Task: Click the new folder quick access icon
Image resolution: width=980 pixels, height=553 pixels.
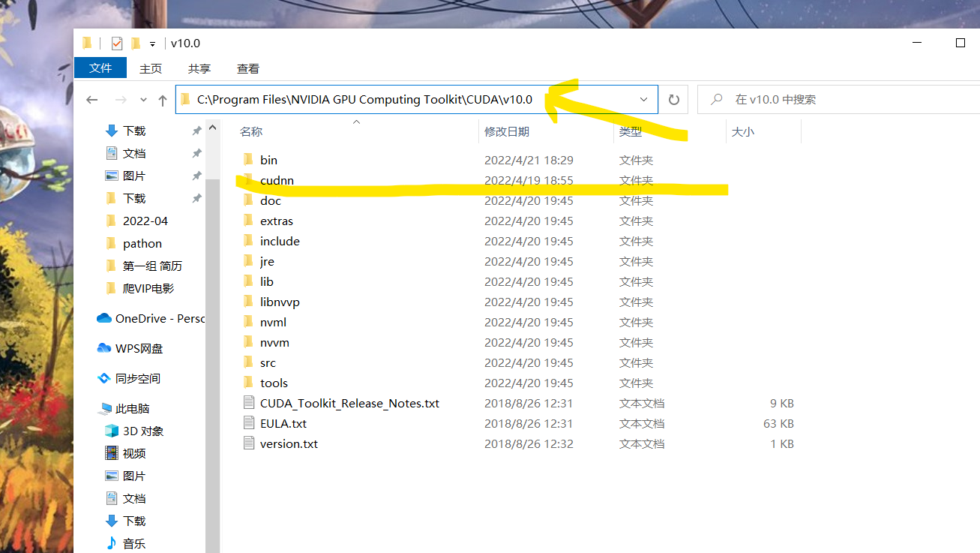Action: [x=136, y=43]
